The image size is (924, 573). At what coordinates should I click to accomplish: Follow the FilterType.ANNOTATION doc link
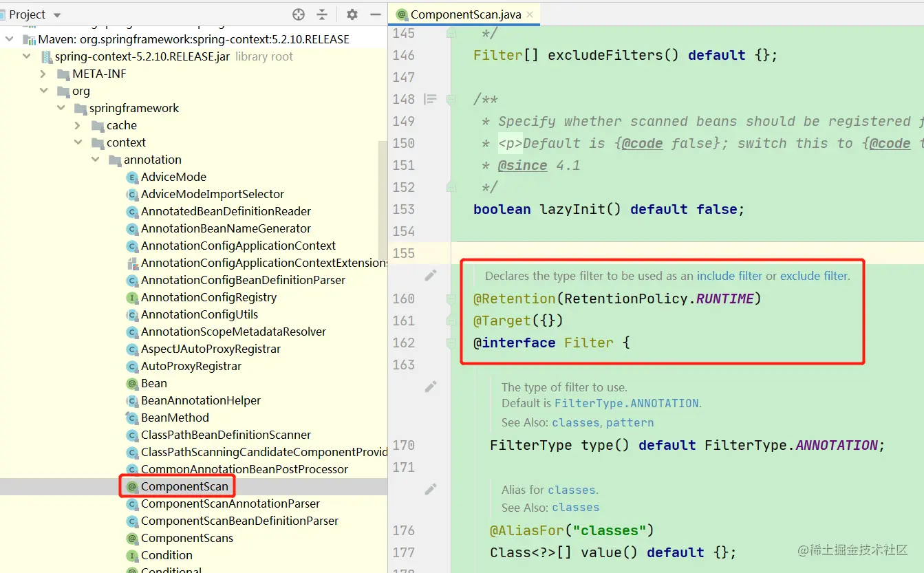pos(627,404)
